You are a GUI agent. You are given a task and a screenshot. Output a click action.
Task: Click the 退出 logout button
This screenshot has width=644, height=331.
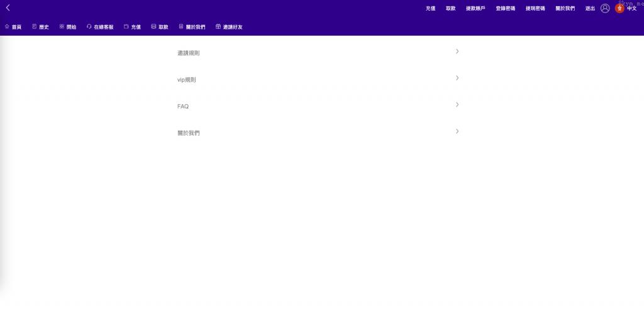point(590,9)
